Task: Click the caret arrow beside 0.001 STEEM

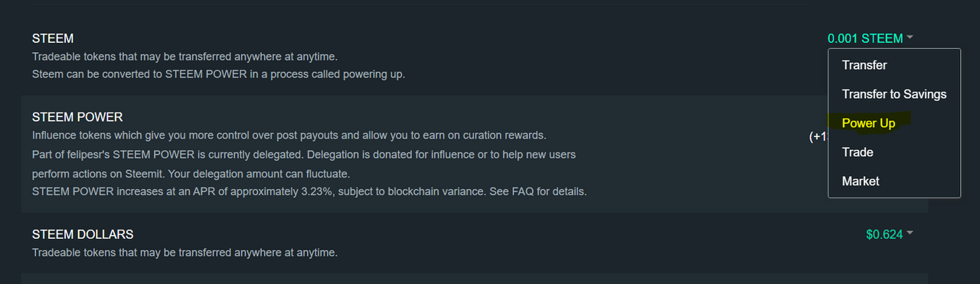Action: pyautogui.click(x=910, y=38)
